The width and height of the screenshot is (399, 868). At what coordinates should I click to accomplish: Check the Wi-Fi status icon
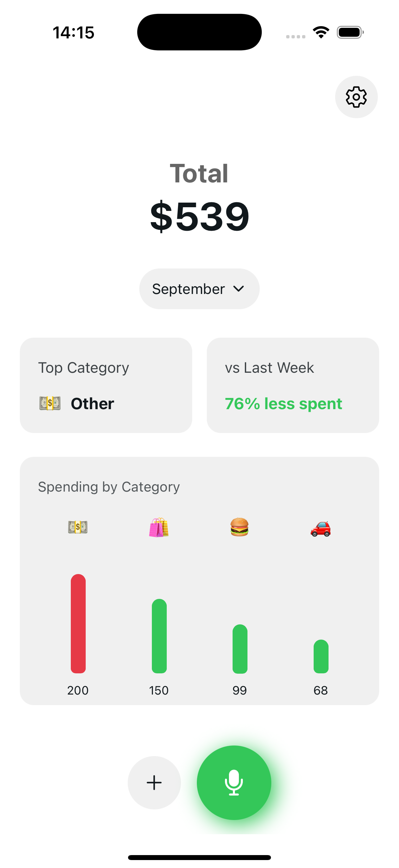[x=321, y=32]
